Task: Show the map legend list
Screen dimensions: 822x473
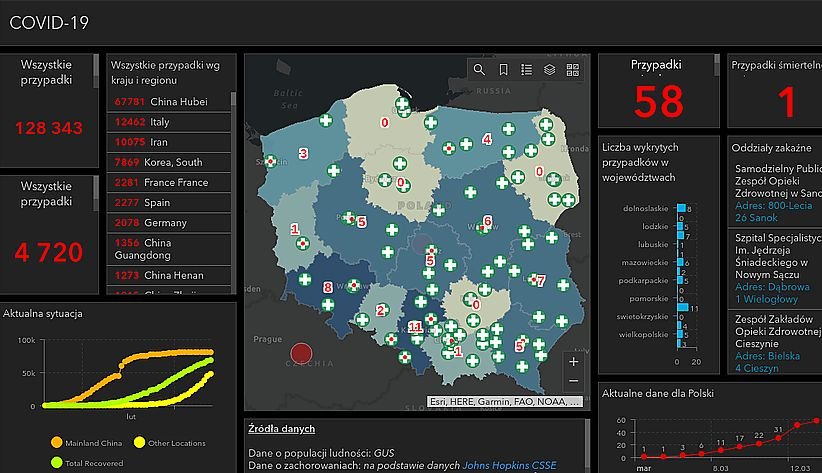Action: coord(526,70)
